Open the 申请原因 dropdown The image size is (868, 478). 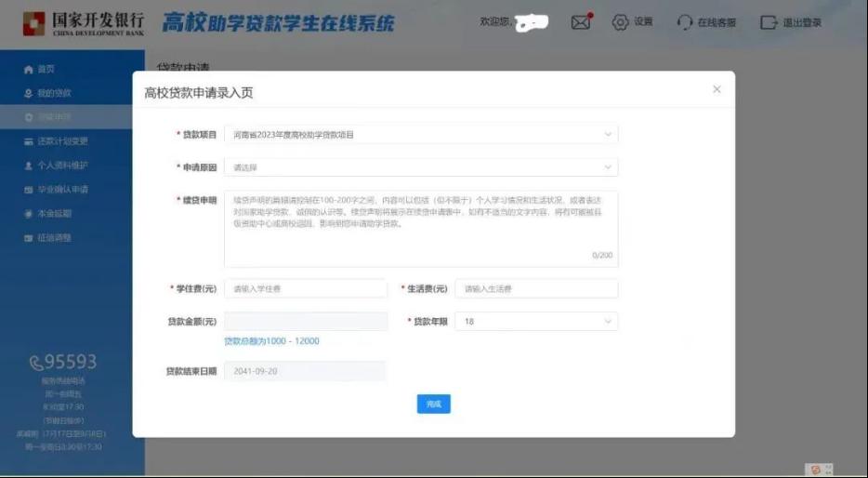pyautogui.click(x=420, y=167)
